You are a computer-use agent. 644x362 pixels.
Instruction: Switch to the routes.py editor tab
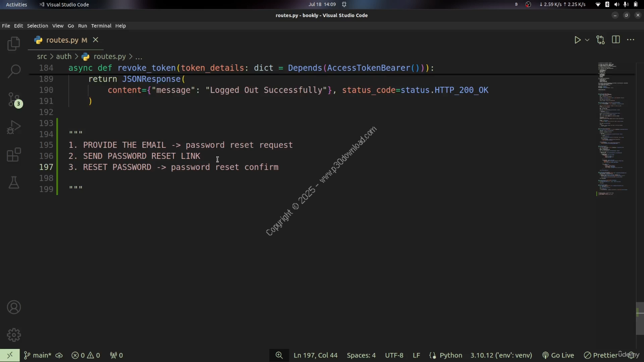click(x=62, y=40)
